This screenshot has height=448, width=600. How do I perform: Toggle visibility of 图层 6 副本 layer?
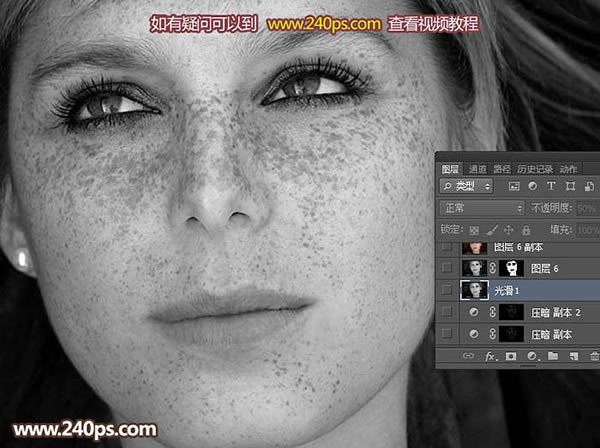447,247
